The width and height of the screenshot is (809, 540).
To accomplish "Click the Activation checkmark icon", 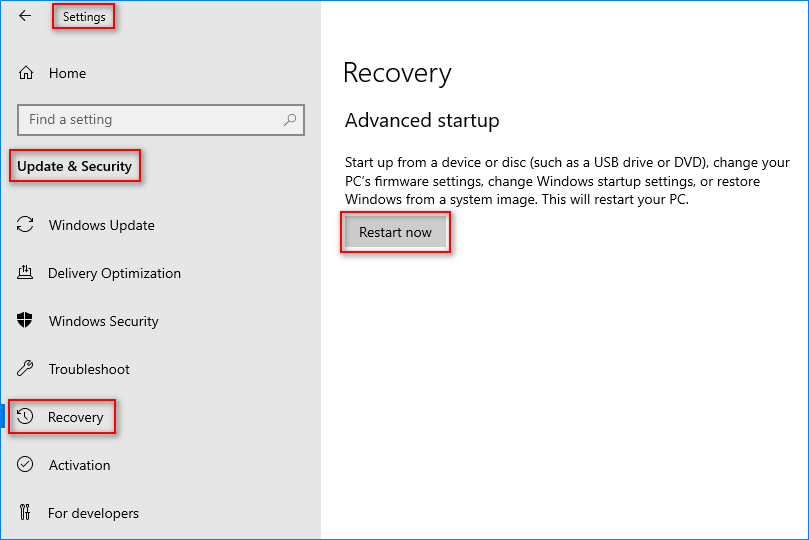I will 25,465.
